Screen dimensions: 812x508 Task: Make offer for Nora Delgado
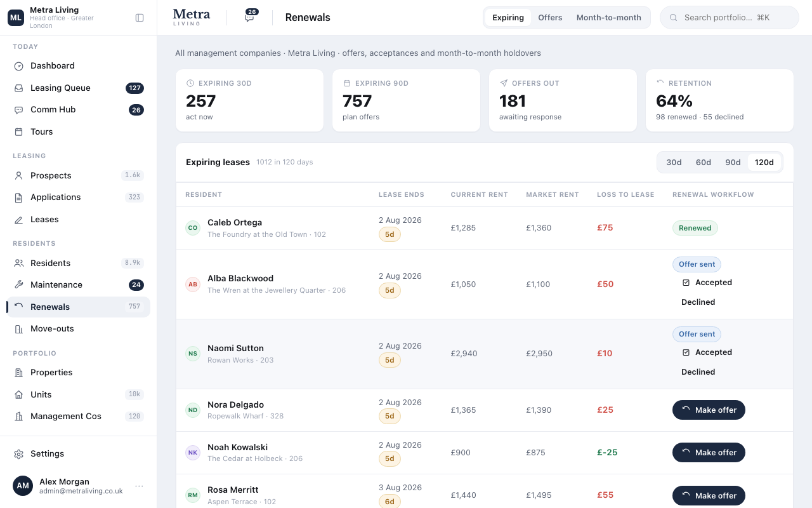[x=709, y=410]
